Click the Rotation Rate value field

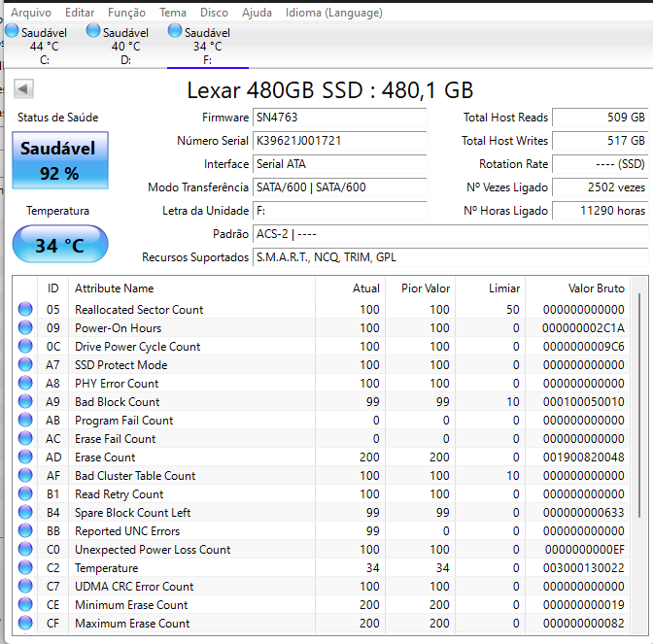(601, 164)
